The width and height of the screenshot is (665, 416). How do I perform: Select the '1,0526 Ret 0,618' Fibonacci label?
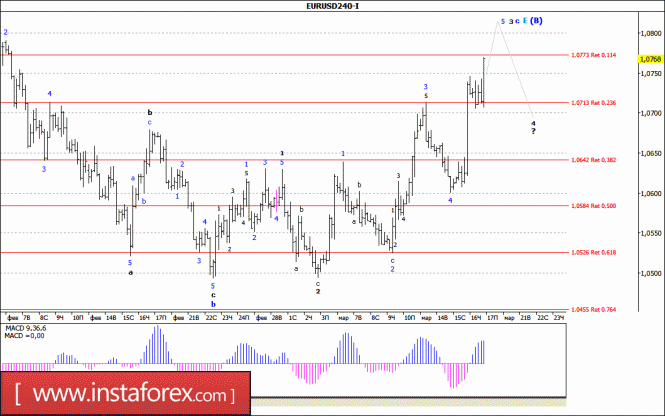click(594, 252)
